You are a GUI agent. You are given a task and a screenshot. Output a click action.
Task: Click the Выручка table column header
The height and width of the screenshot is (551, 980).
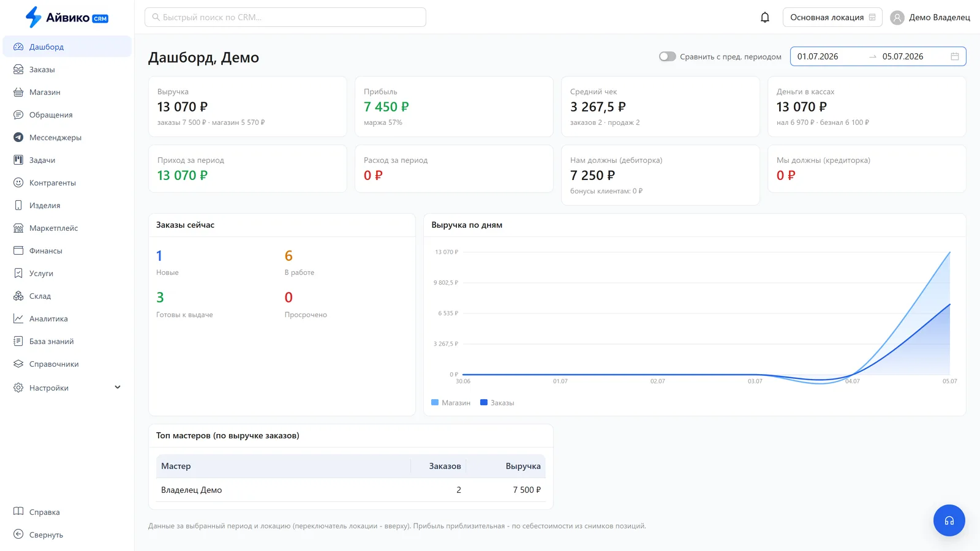click(x=506, y=466)
